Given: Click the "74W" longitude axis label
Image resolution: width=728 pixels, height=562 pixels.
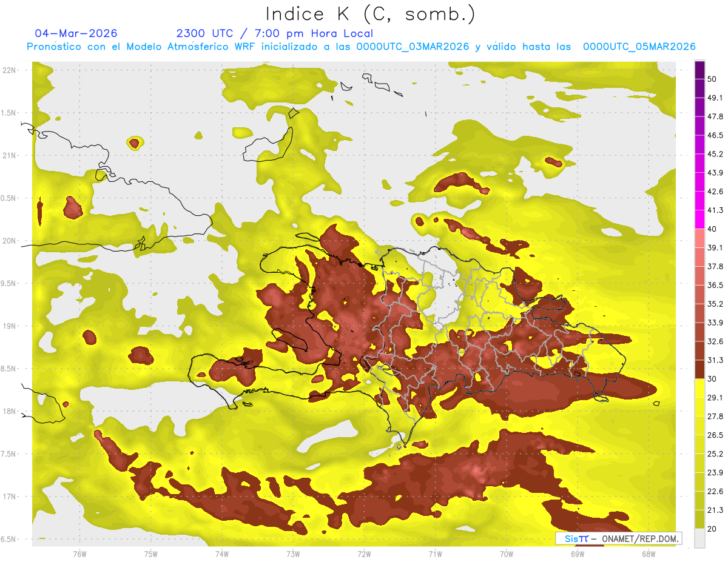Looking at the screenshot, I should (221, 554).
